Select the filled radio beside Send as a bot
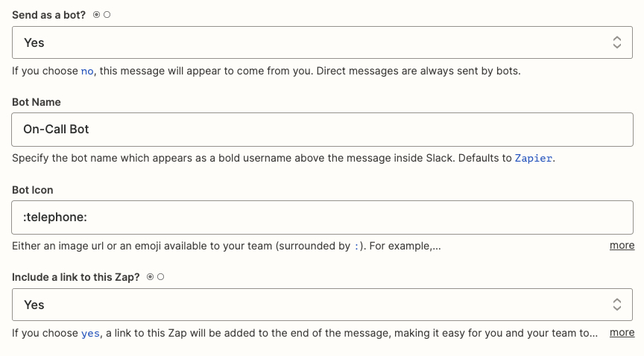Viewport: 644px width, 356px height. coord(97,15)
